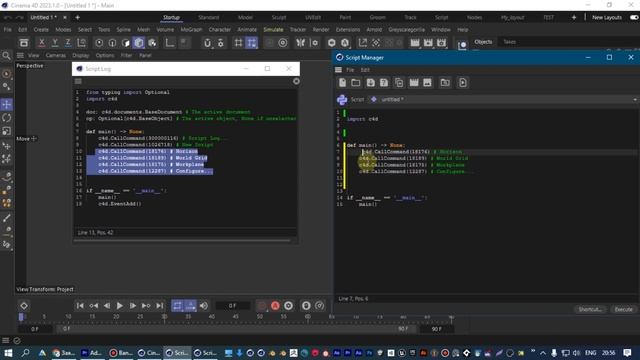The width and height of the screenshot is (640, 360).
Task: Enable the snap magnet icon
Action: point(207,42)
